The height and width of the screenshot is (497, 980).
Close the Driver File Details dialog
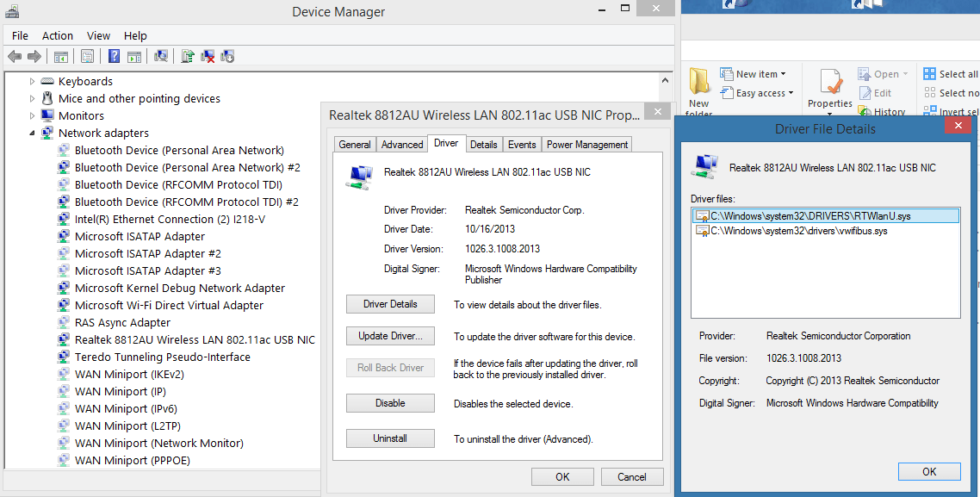point(958,126)
